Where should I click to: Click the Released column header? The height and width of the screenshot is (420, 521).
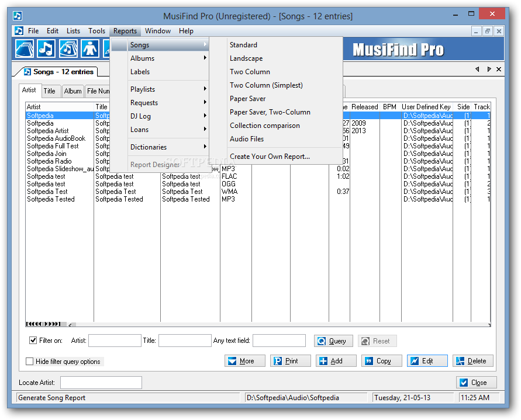[364, 107]
